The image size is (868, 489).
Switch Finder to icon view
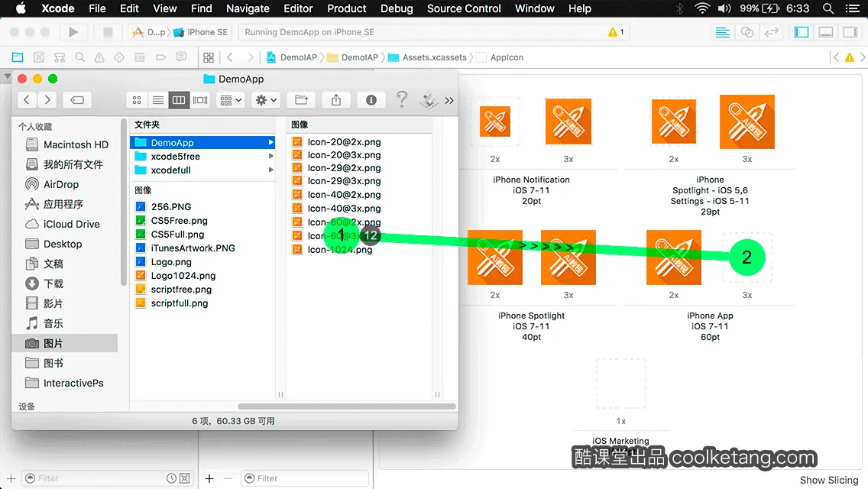tap(137, 100)
